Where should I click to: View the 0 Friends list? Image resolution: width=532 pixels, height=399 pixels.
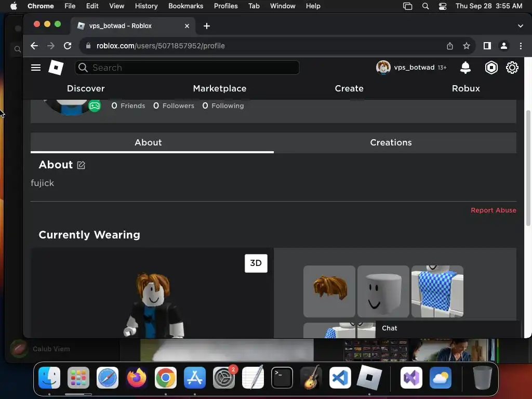128,106
